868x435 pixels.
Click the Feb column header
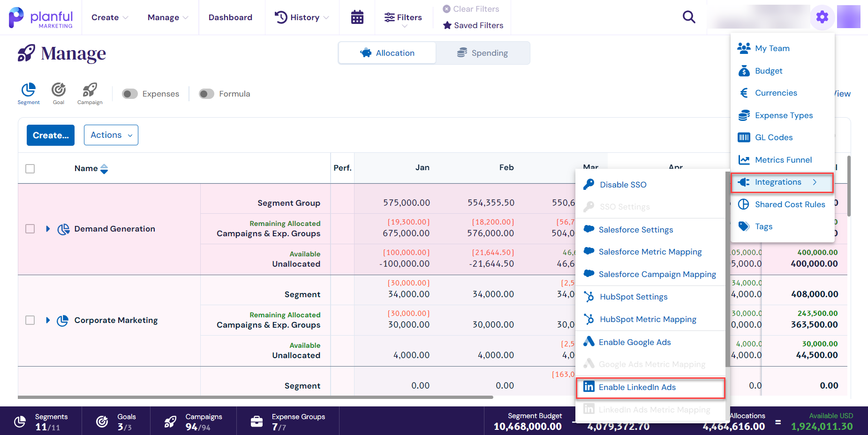click(506, 167)
